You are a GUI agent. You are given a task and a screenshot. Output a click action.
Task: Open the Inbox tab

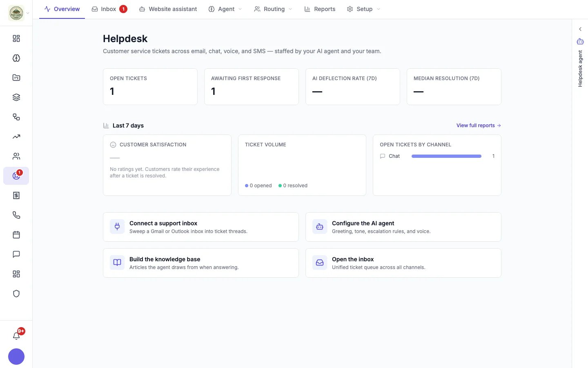pyautogui.click(x=109, y=9)
